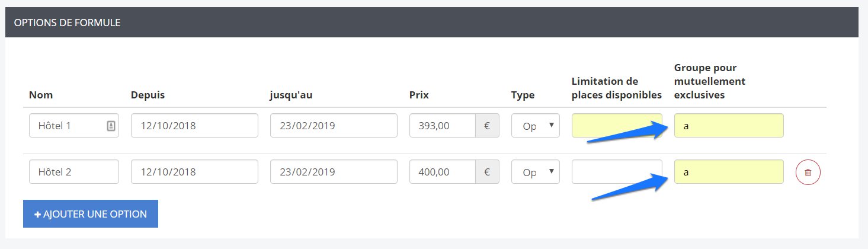This screenshot has height=249, width=868.
Task: Focus the Hôtel 2 name field
Action: pos(73,172)
